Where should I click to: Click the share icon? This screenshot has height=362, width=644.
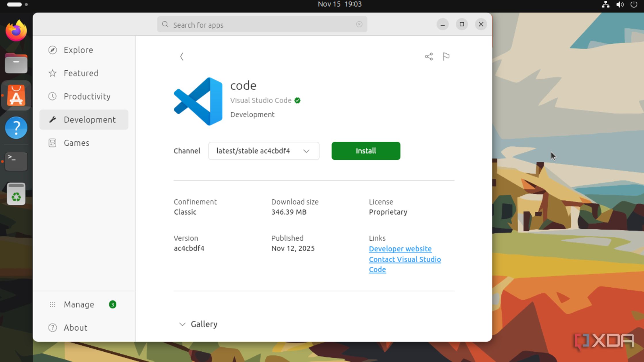429,57
